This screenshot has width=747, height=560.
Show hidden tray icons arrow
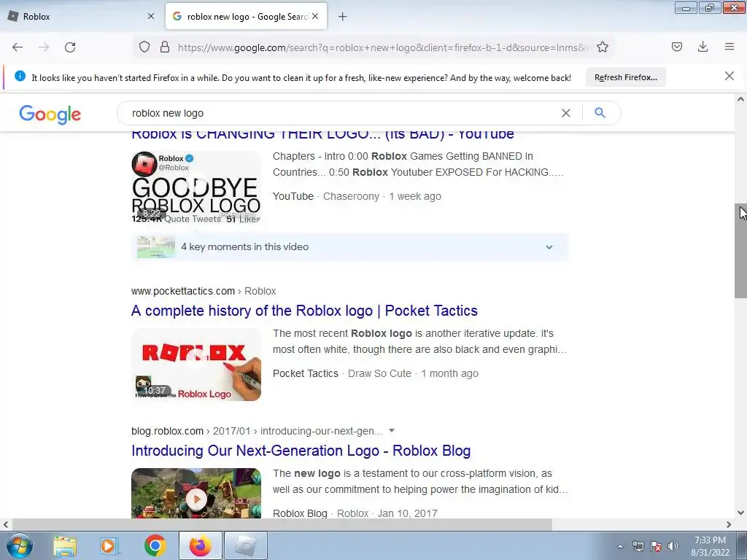(620, 546)
